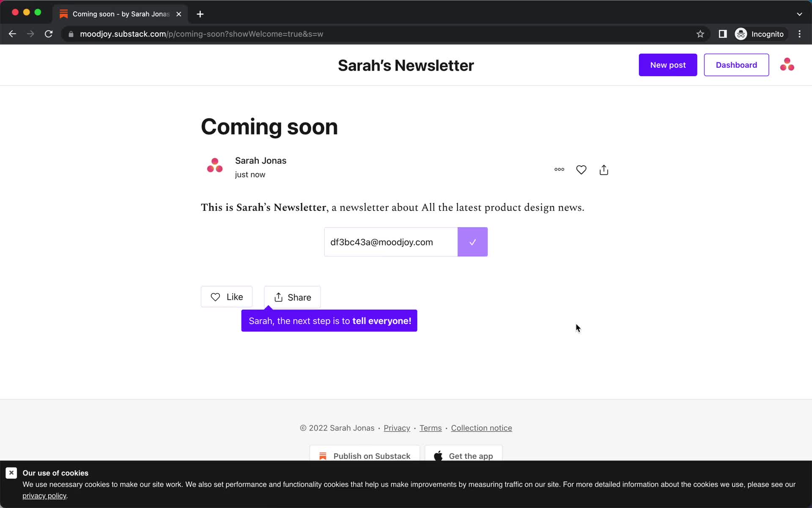Viewport: 812px width, 508px height.
Task: Open the Terms link in the footer
Action: coord(431,428)
